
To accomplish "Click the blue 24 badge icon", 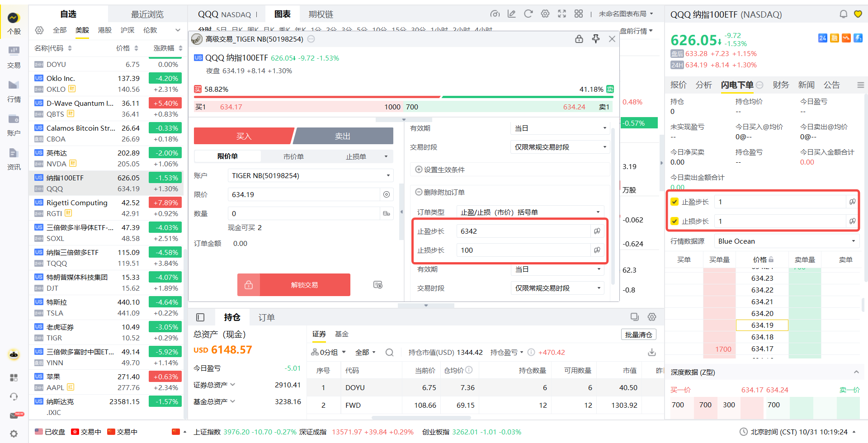I will [x=823, y=38].
